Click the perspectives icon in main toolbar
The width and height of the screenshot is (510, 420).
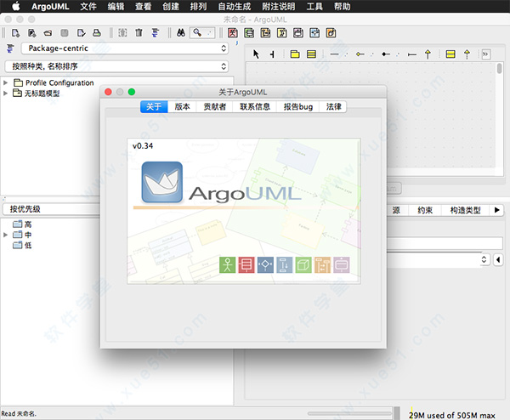pyautogui.click(x=156, y=33)
